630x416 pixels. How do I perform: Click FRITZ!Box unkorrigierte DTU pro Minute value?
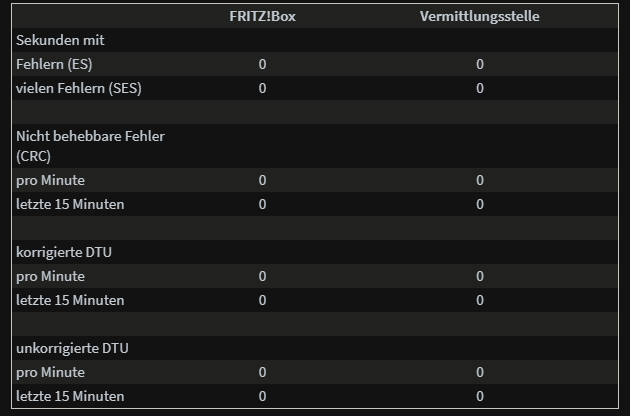[262, 372]
